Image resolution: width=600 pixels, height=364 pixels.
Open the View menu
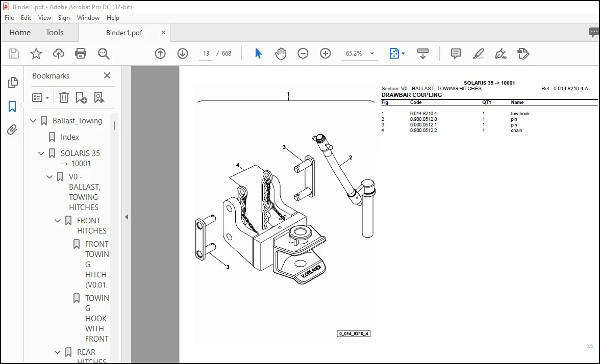pyautogui.click(x=44, y=17)
